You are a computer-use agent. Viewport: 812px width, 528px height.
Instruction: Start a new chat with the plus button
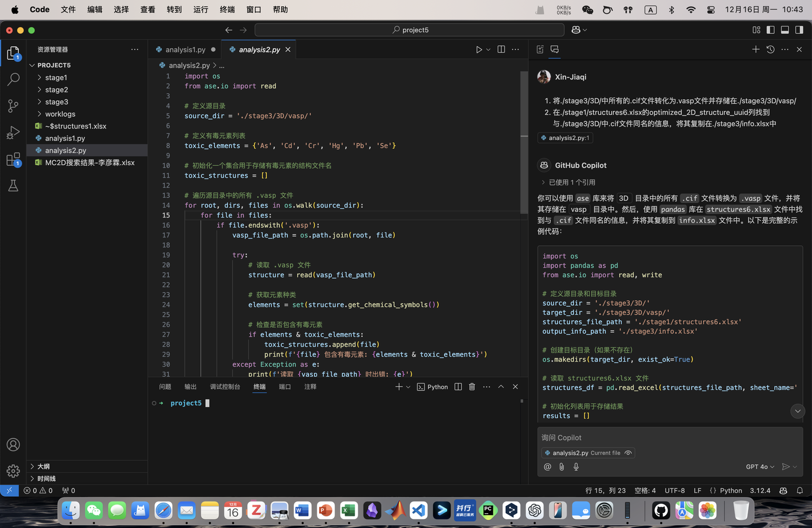[x=756, y=49]
